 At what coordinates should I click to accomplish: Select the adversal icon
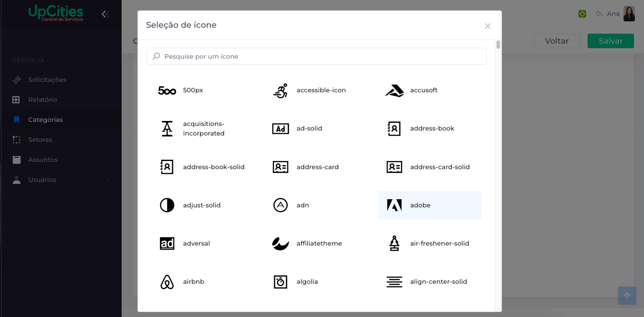coord(167,243)
